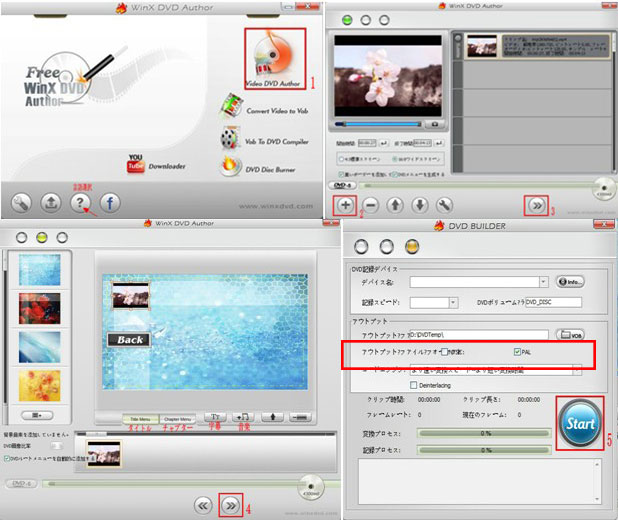
Task: Click the up-arrow button in menu toolbar
Action: 272,417
